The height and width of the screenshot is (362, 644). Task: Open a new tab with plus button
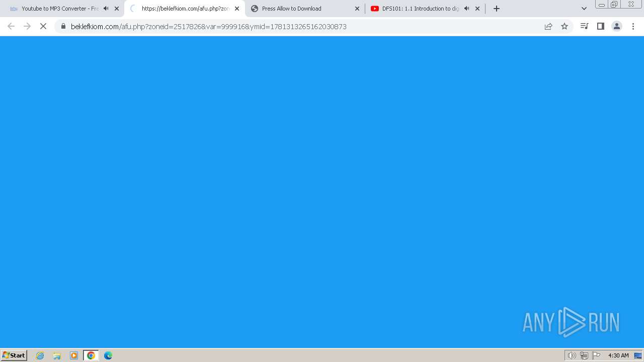497,9
